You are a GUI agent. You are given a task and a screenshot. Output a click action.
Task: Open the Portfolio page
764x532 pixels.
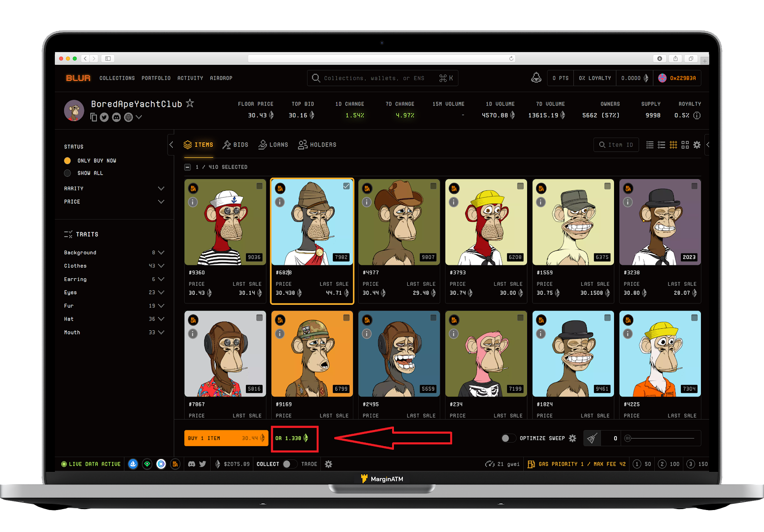click(156, 78)
